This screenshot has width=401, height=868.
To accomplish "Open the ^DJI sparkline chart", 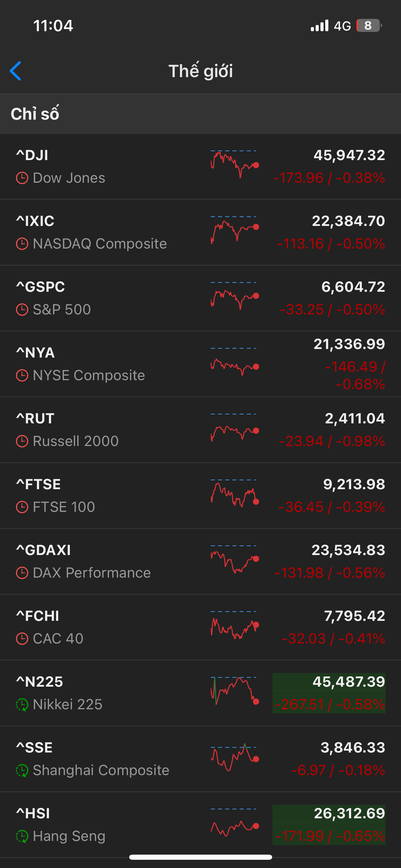I will click(235, 164).
